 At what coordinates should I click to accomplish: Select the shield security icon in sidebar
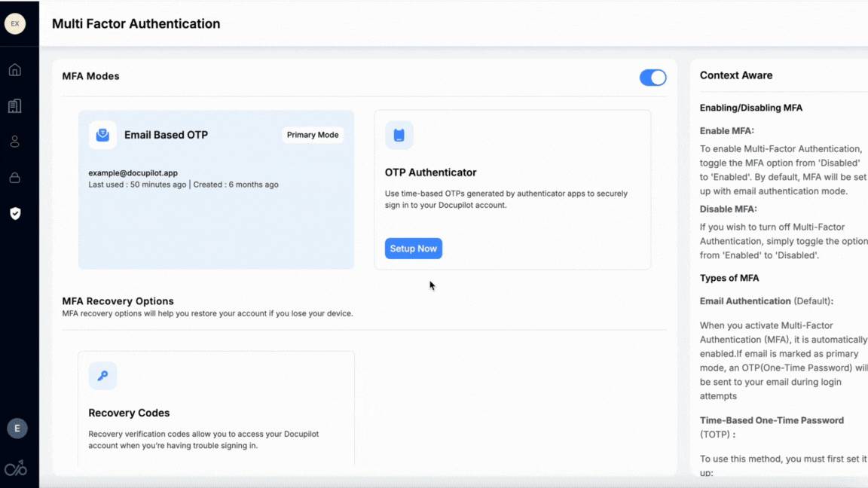[14, 214]
